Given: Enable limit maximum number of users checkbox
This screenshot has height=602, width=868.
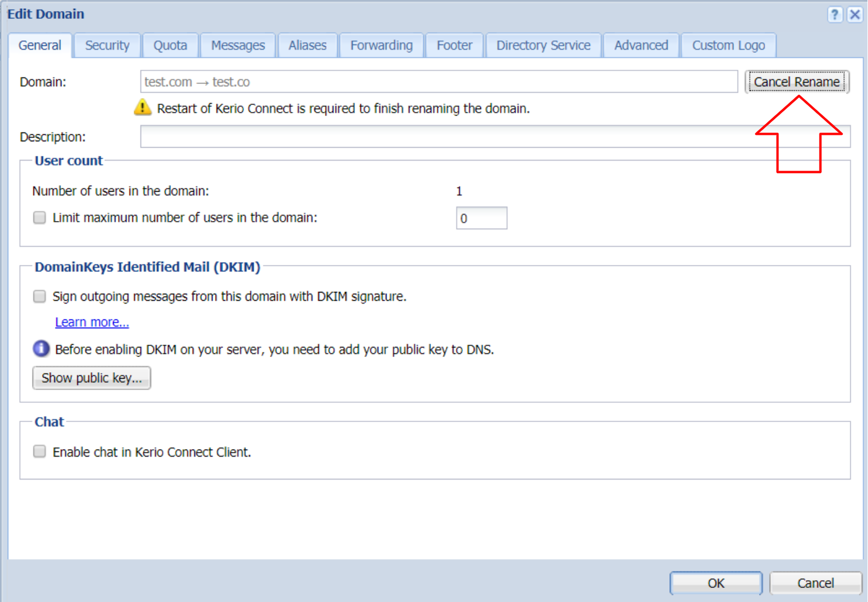Looking at the screenshot, I should 39,217.
